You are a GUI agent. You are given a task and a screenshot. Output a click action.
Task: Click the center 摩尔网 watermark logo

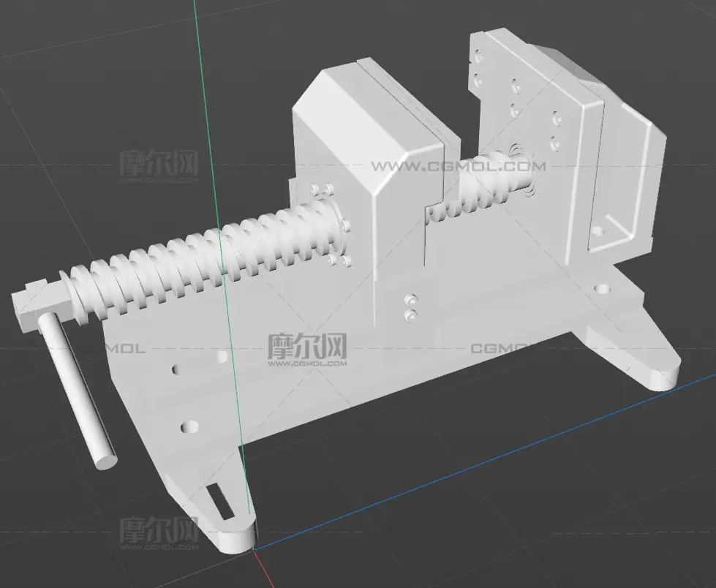pos(307,350)
